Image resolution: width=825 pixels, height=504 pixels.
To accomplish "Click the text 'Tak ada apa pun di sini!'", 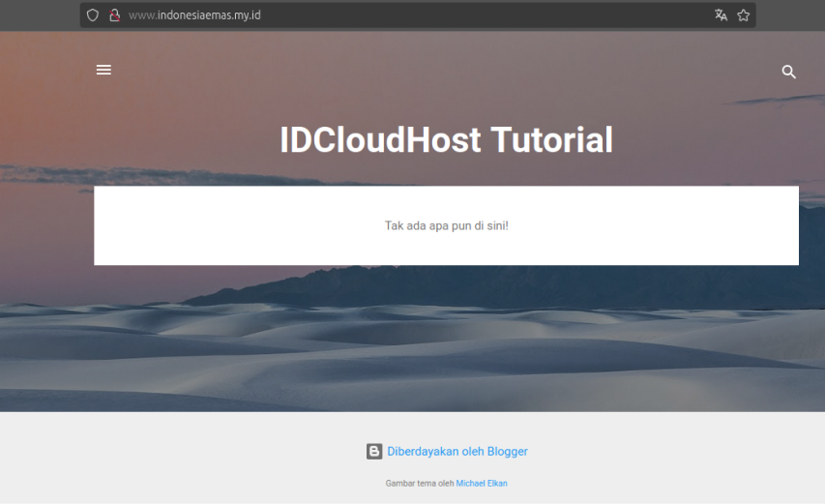I will (446, 225).
